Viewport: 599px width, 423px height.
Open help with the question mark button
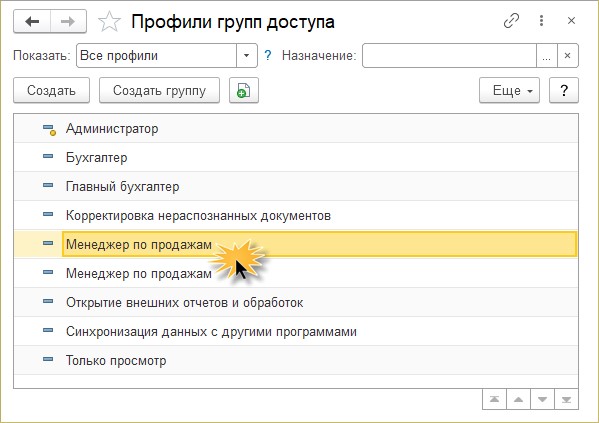tap(564, 91)
